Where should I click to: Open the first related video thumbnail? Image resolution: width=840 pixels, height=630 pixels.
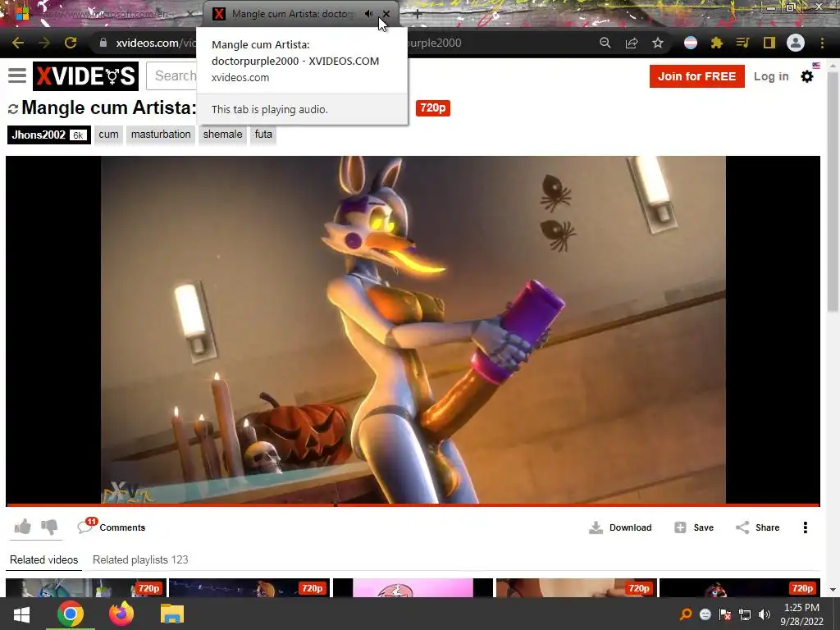pyautogui.click(x=86, y=587)
